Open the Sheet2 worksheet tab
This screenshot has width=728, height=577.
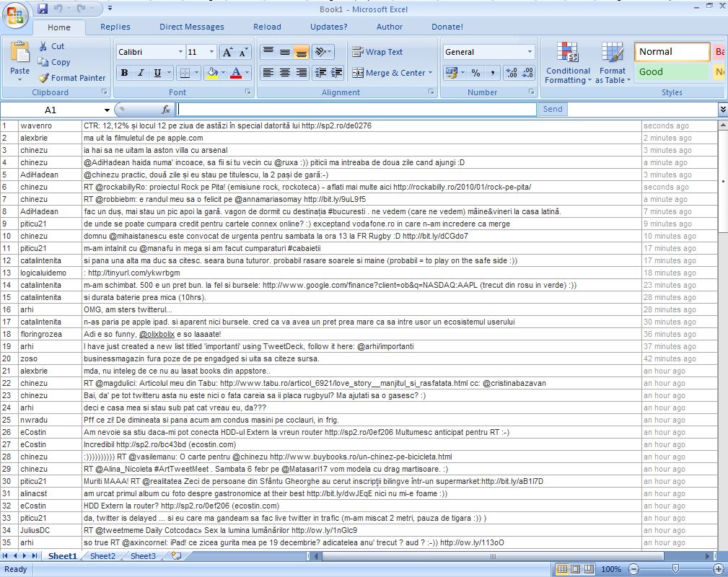tap(102, 556)
